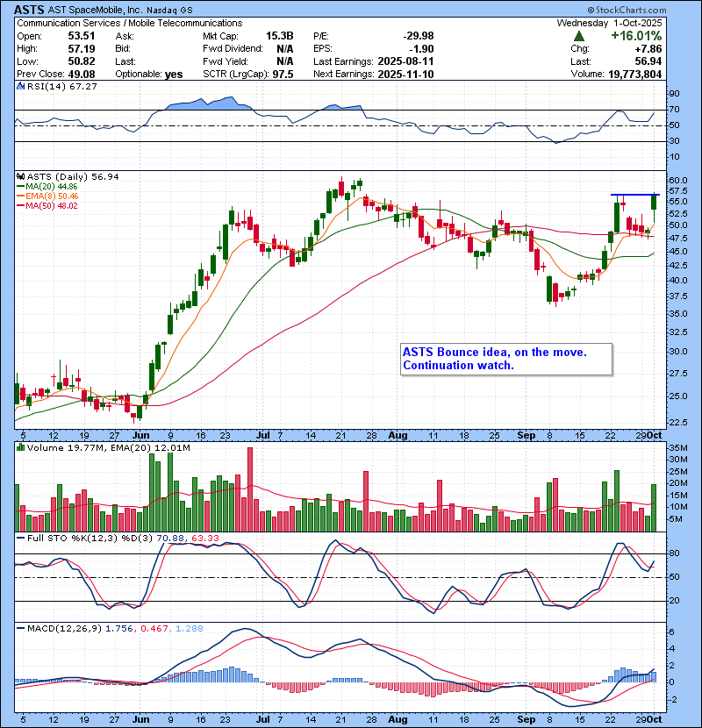Screen dimensions: 702x728
Task: Click the ASTS Bounce idea annotation box
Action: pyautogui.click(x=506, y=359)
